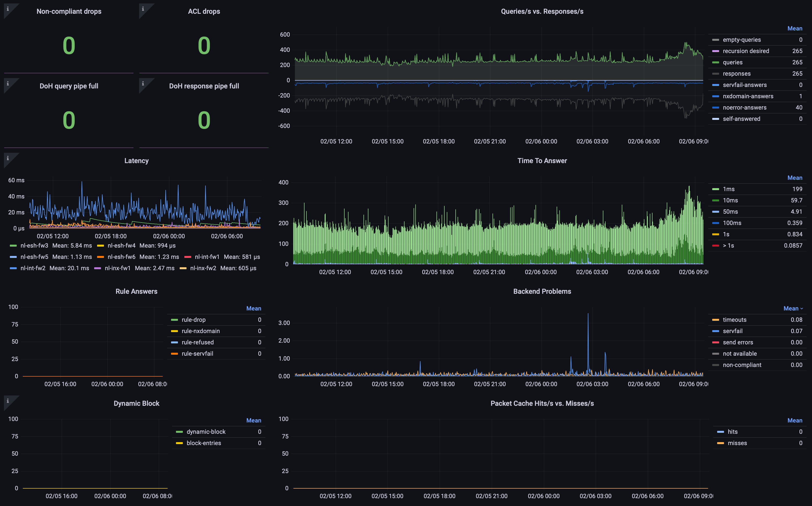The height and width of the screenshot is (506, 812).
Task: Click the Latency panel info icon
Action: 8,158
